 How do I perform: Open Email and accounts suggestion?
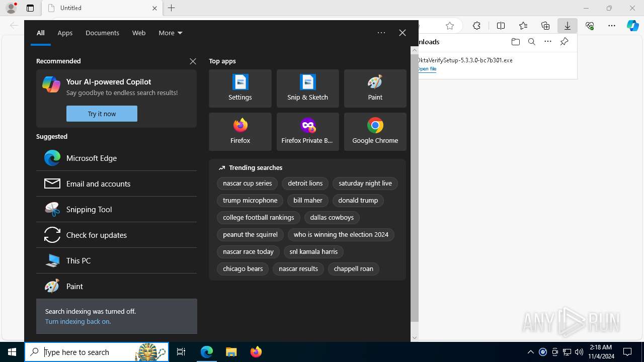coord(116,184)
